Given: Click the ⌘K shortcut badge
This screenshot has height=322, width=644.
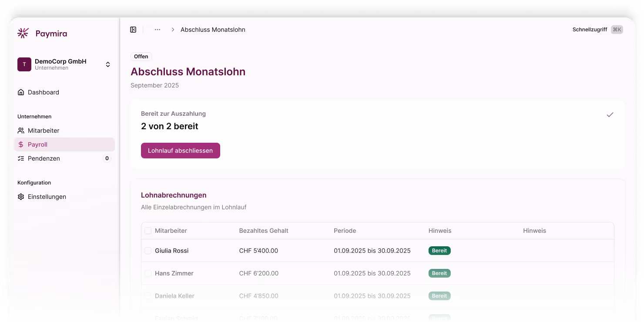Looking at the screenshot, I should click(x=617, y=30).
